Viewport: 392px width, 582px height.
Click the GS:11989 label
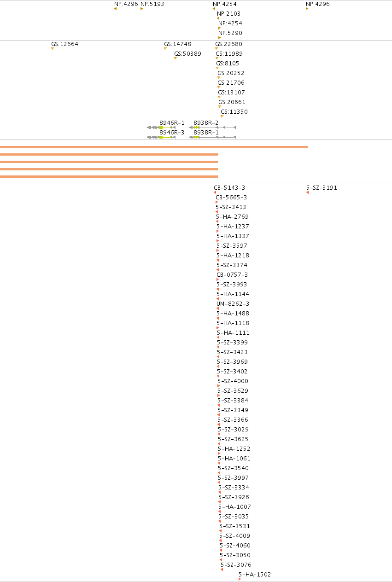coord(229,54)
